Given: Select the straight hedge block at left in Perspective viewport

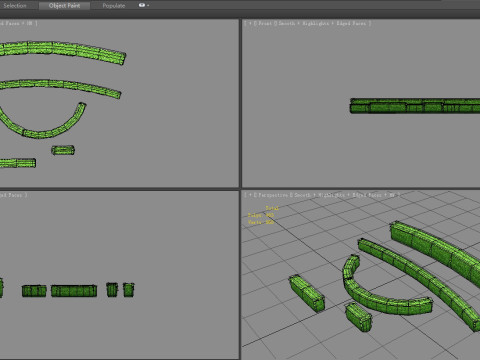Looking at the screenshot, I should pyautogui.click(x=306, y=293).
